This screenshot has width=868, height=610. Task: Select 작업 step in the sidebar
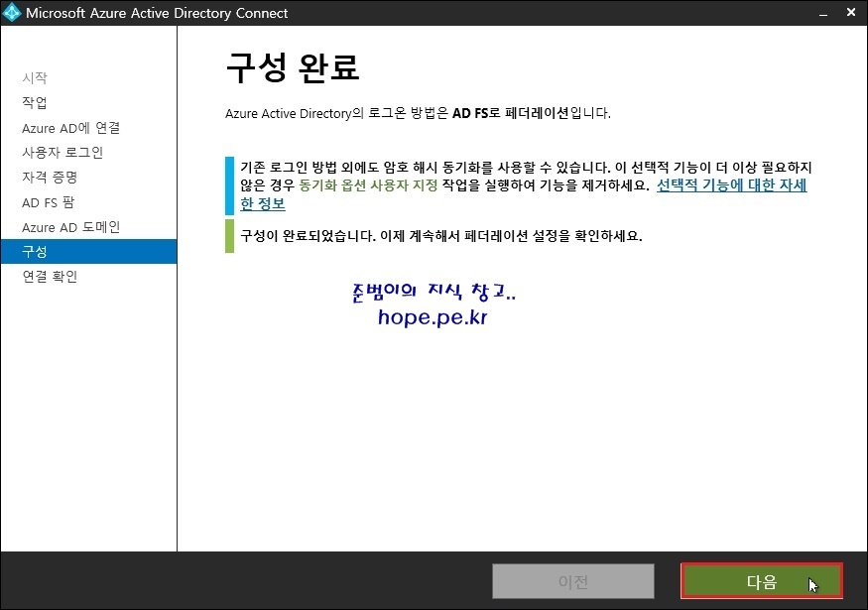point(35,102)
